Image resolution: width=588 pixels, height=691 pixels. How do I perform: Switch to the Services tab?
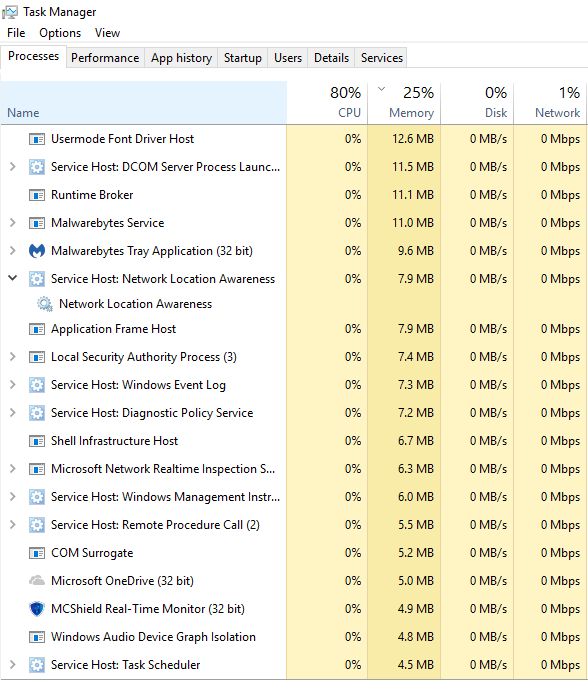coord(382,58)
